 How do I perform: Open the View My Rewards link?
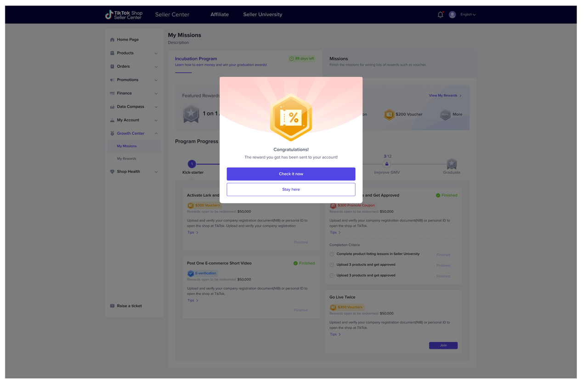point(445,96)
